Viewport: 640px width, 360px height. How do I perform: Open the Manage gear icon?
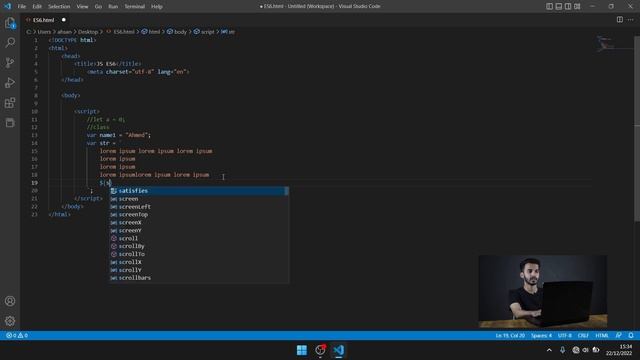coord(10,321)
